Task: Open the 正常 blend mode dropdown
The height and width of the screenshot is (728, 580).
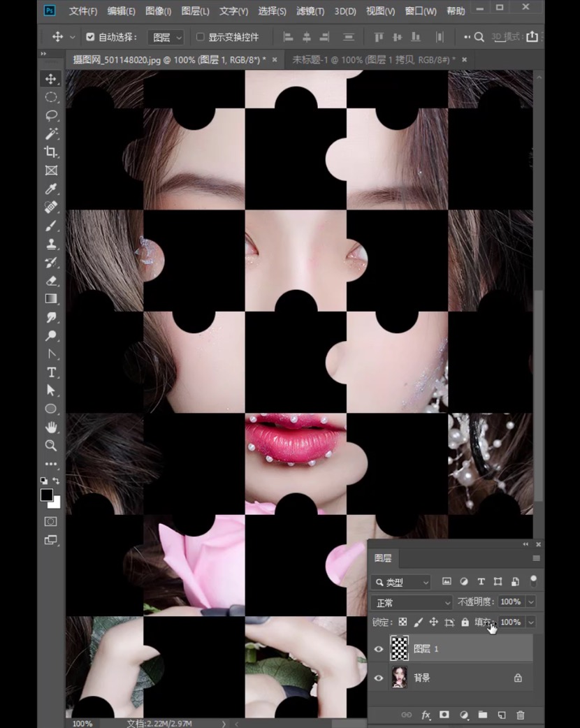Action: coord(412,602)
